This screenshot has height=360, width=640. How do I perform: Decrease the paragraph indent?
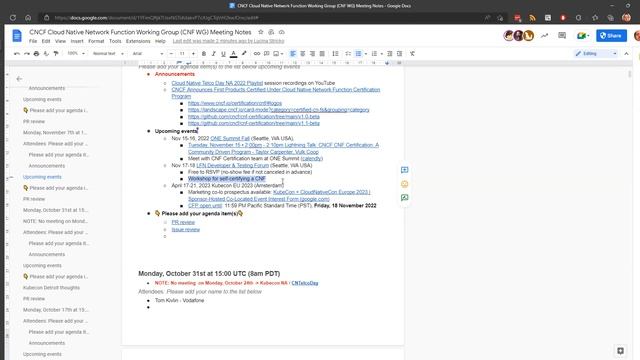[390, 53]
